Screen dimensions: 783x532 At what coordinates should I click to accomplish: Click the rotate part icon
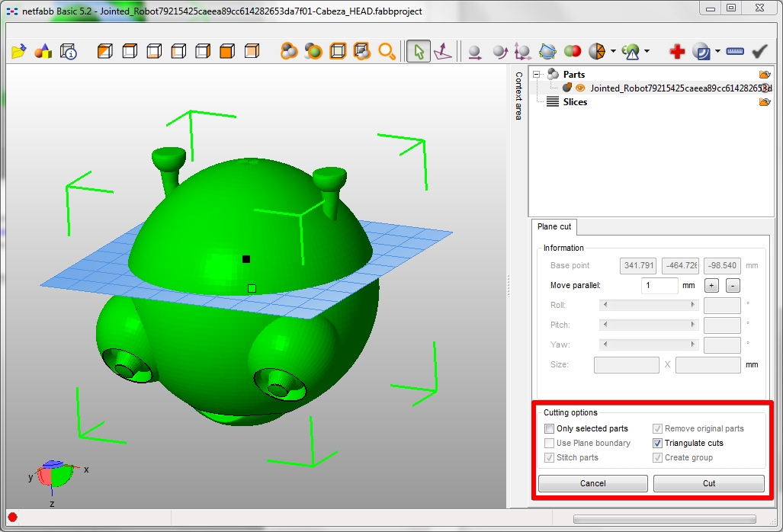coord(499,52)
